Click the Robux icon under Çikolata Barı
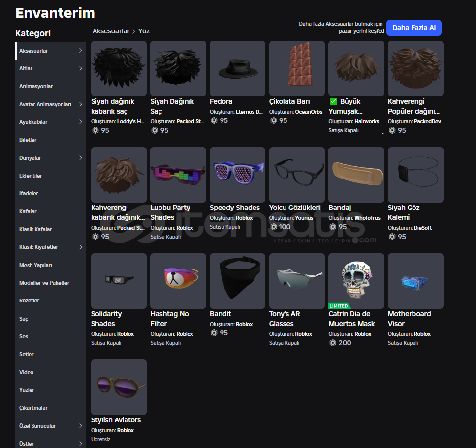 (x=274, y=120)
